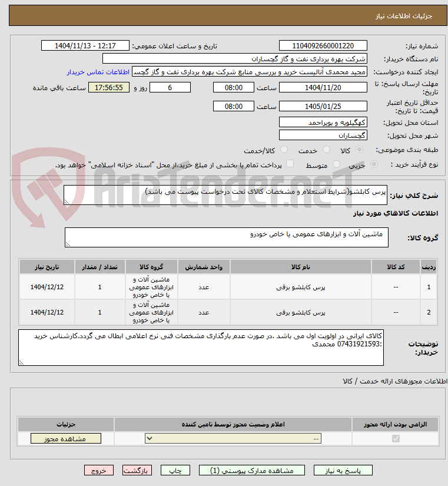Viewport: 448px width, 486px height.
Task: Select the کالا radio button
Action: pos(359,150)
